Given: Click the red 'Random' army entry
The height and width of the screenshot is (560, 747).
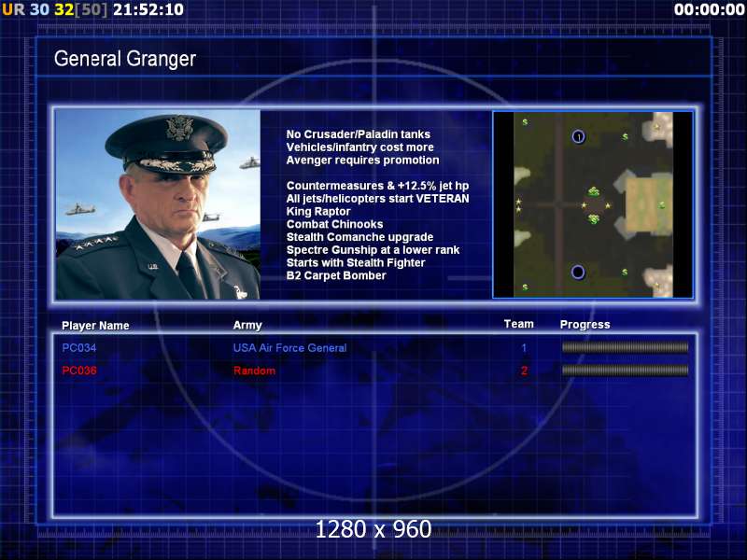Looking at the screenshot, I should pos(254,371).
